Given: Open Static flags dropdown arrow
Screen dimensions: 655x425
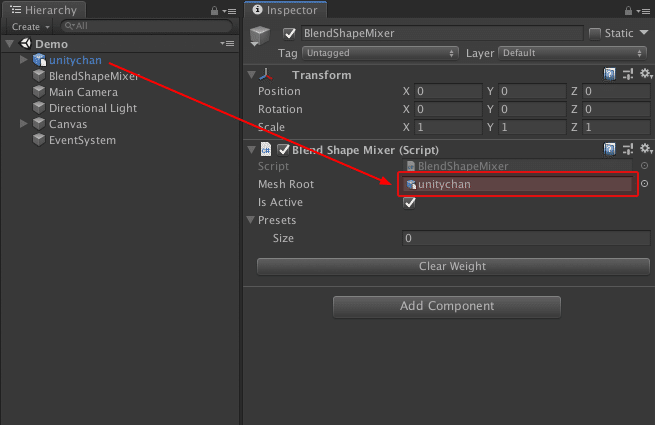Looking at the screenshot, I should pyautogui.click(x=644, y=33).
